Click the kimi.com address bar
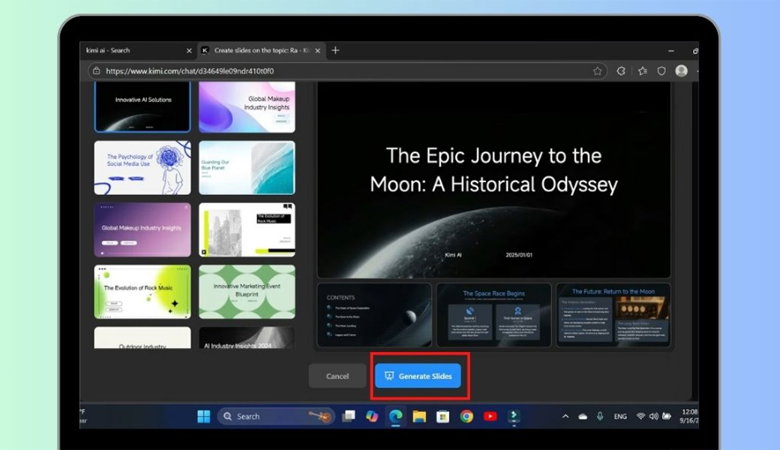 (348, 71)
